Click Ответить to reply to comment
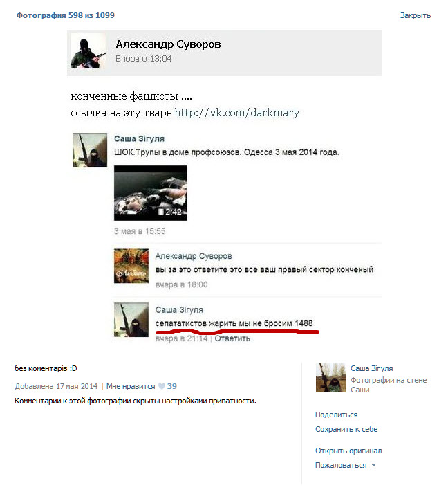The height and width of the screenshot is (499, 448). (232, 338)
